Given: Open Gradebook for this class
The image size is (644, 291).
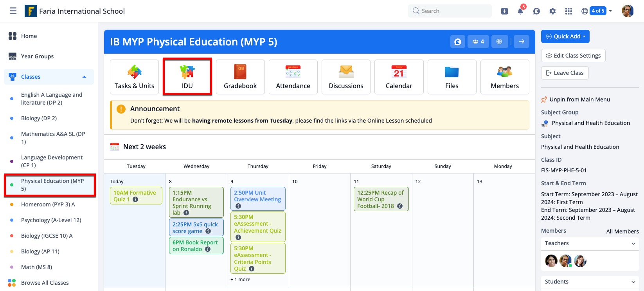Looking at the screenshot, I should [x=240, y=77].
